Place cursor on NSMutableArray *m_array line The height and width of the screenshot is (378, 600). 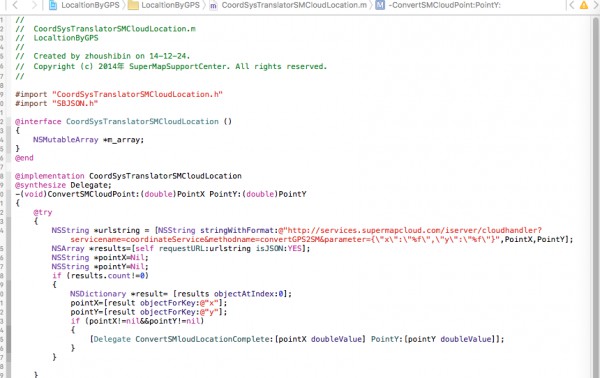pos(88,140)
